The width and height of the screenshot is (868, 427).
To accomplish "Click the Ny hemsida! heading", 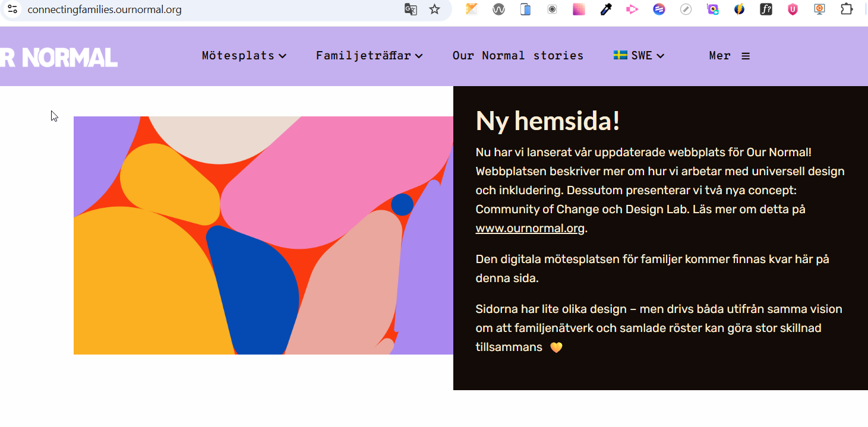I will 548,121.
